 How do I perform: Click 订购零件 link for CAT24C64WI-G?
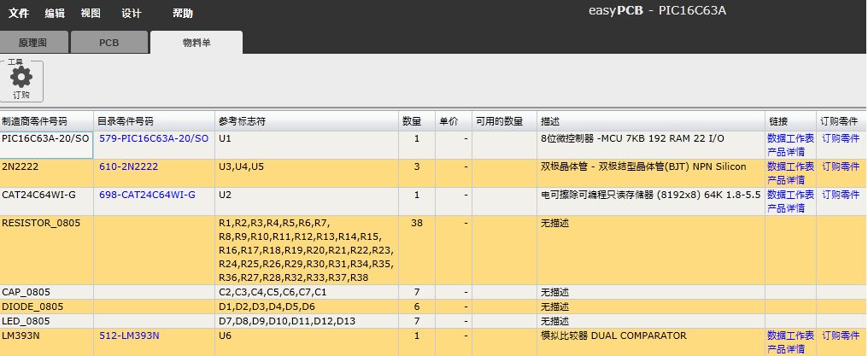pos(841,195)
